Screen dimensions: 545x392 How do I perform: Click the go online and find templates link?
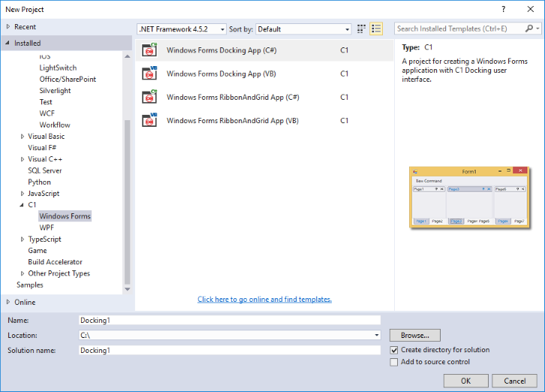point(264,299)
